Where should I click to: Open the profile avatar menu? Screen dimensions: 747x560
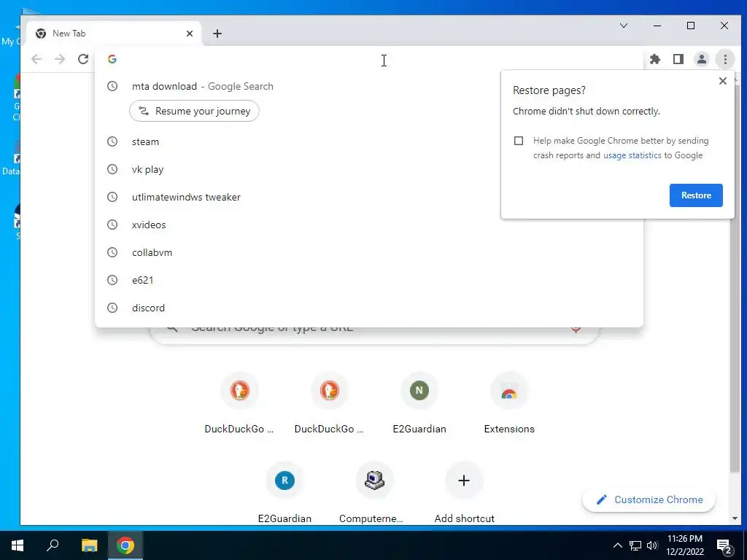click(x=702, y=59)
